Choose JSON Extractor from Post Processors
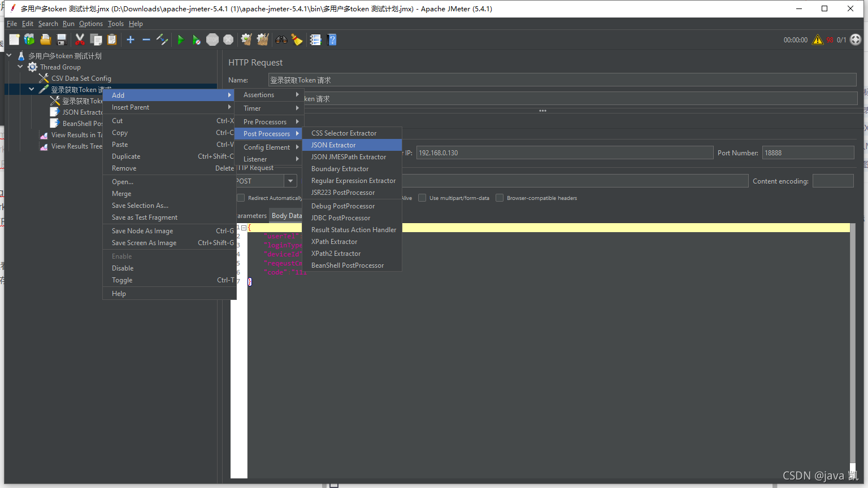Image resolution: width=868 pixels, height=488 pixels. [352, 145]
